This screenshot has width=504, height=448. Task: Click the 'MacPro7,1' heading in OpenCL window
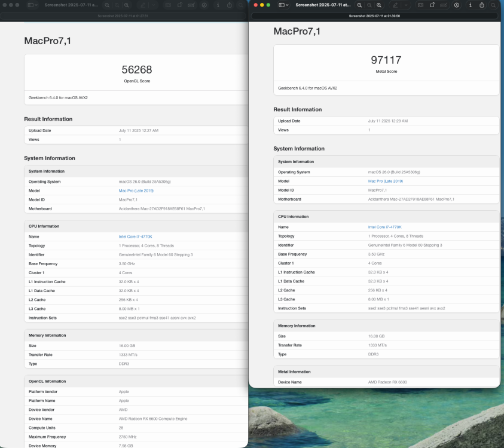pos(47,41)
